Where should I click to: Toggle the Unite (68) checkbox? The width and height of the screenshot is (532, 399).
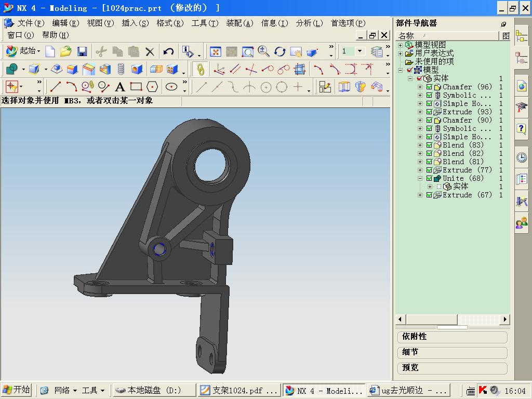pyautogui.click(x=429, y=178)
